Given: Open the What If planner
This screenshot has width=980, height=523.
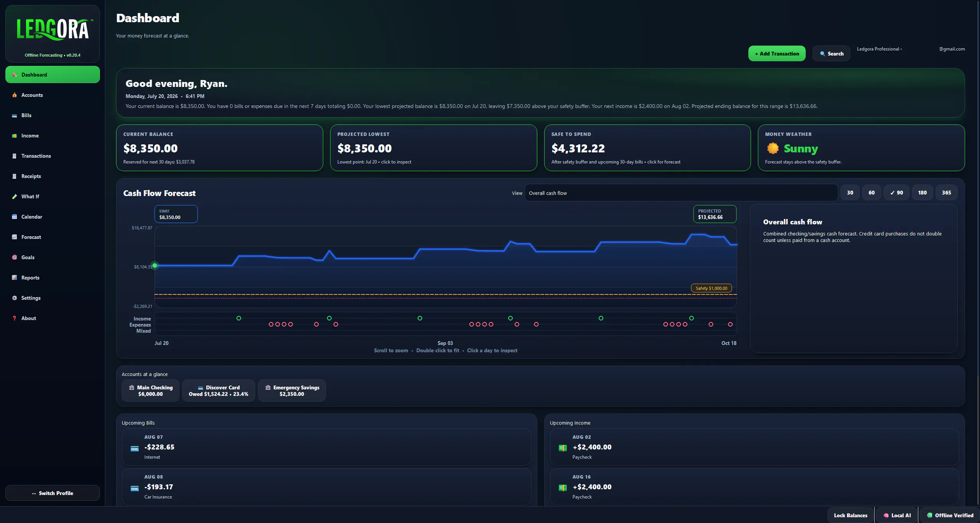Looking at the screenshot, I should [52, 196].
